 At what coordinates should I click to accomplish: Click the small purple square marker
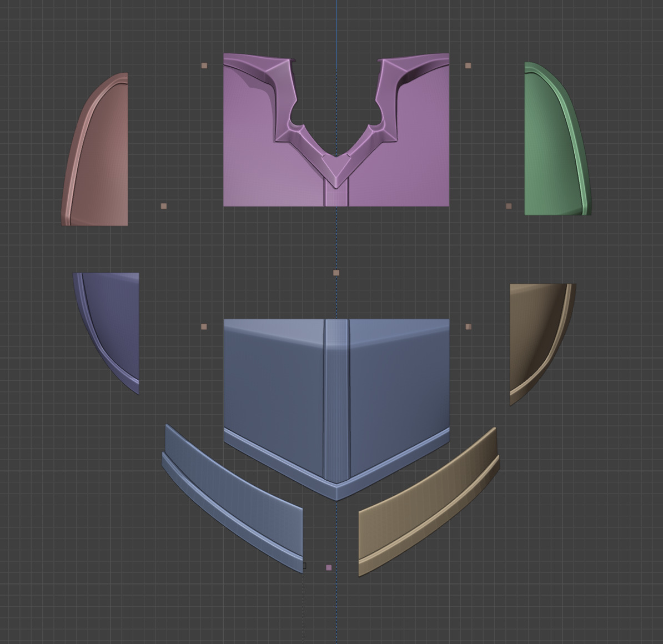click(x=329, y=567)
